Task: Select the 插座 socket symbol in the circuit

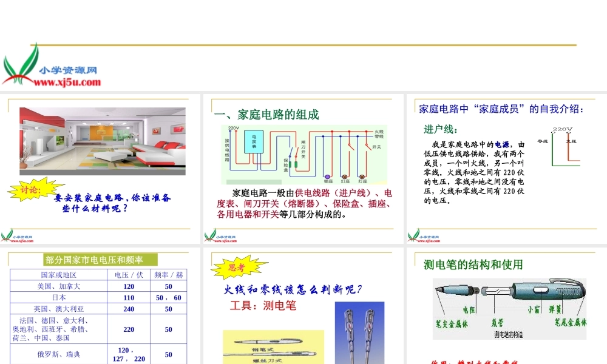Action: pyautogui.click(x=327, y=176)
